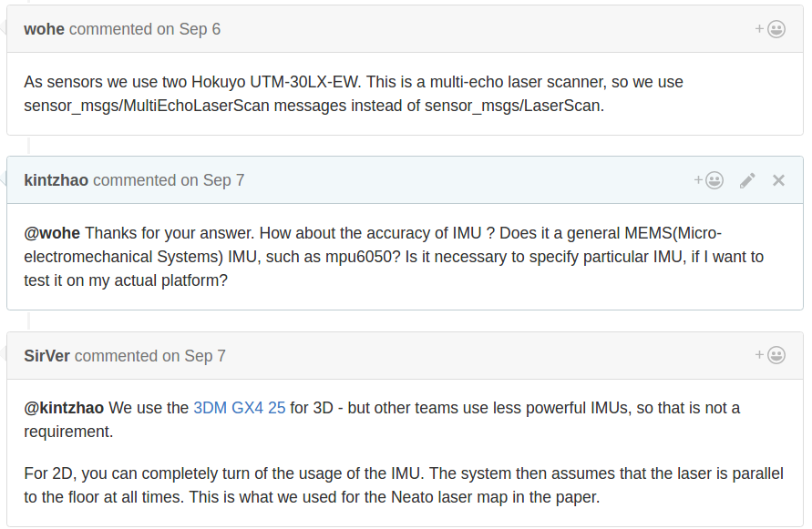Image resolution: width=812 pixels, height=529 pixels.
Task: Open kintzhao's profile from comment header
Action: (56, 180)
